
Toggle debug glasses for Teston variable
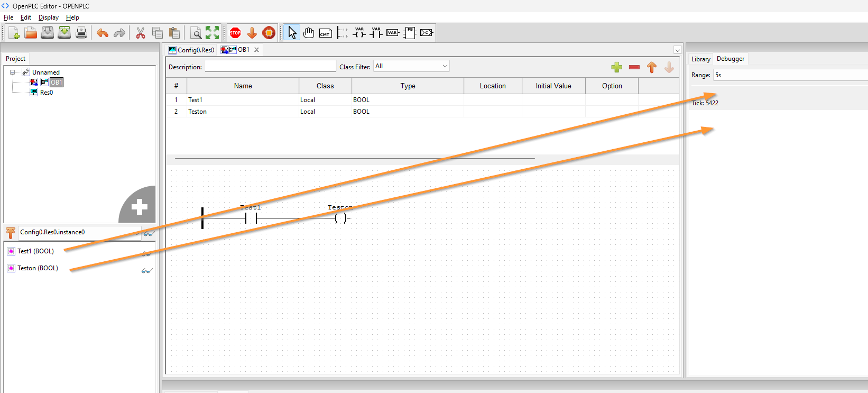pos(146,271)
